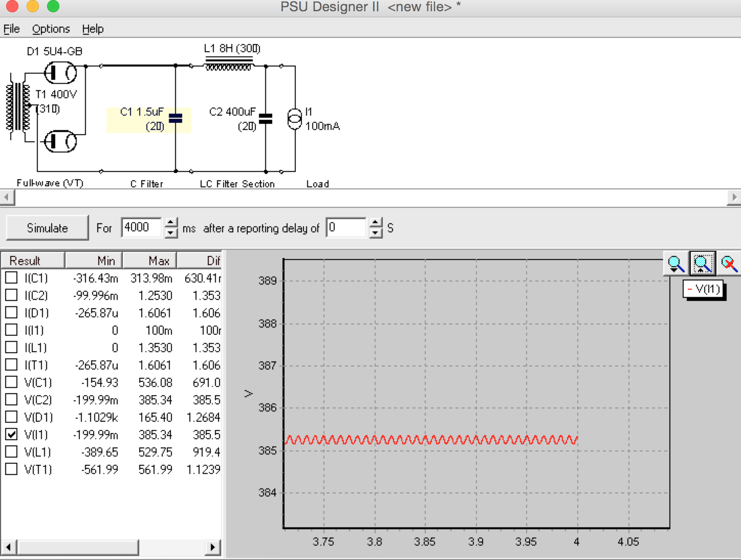Click the Result column header
This screenshot has height=560, width=741.
tap(33, 261)
